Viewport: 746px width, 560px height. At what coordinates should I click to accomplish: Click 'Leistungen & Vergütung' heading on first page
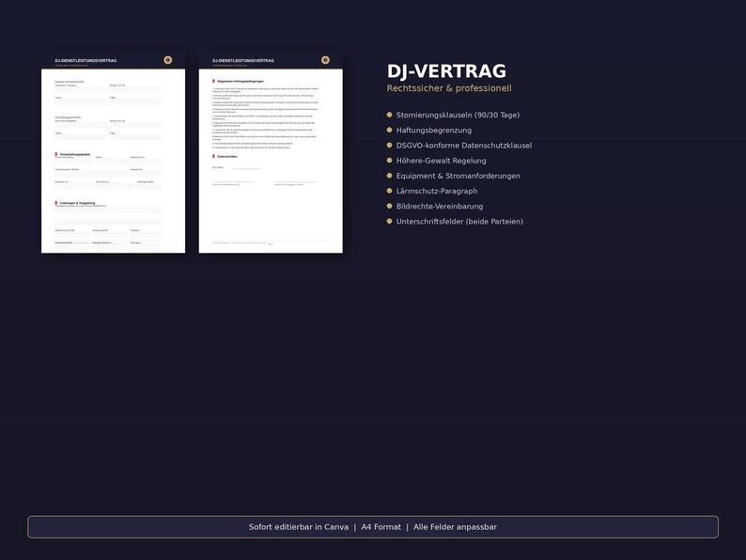point(77,203)
